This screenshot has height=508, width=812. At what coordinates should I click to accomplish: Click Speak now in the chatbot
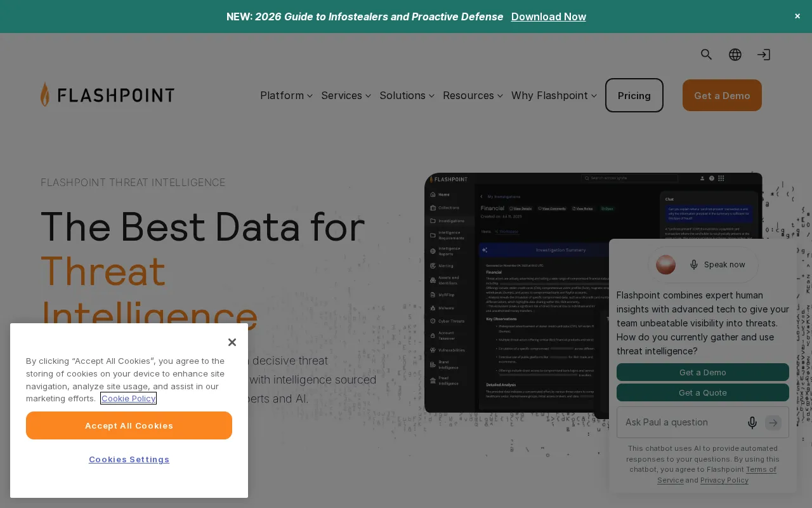(717, 265)
